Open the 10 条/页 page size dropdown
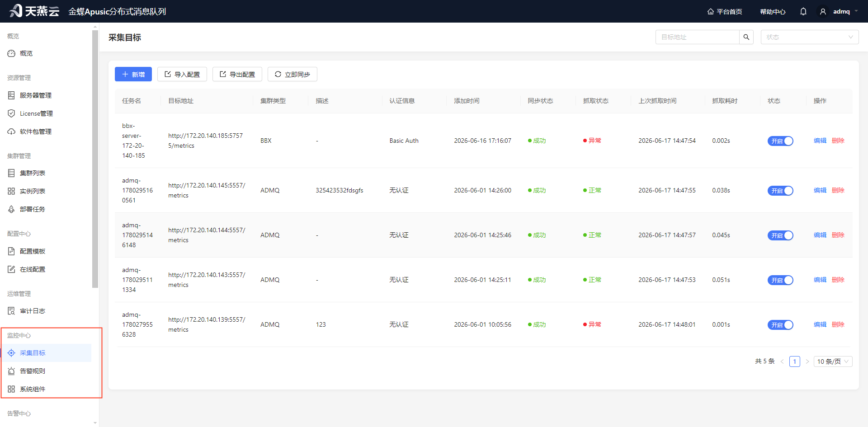 833,361
